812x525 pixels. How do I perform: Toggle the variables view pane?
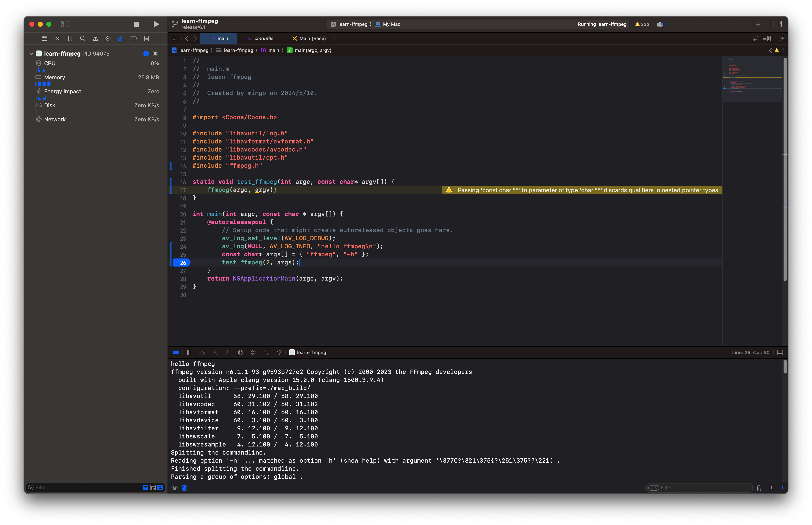point(773,488)
